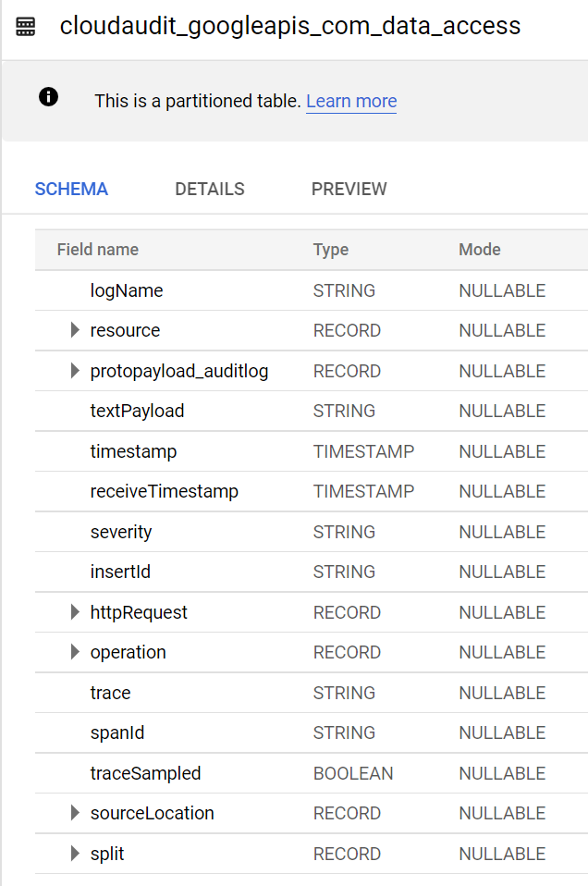Viewport: 588px width, 886px height.
Task: Switch to the DETAILS tab
Action: click(x=209, y=189)
